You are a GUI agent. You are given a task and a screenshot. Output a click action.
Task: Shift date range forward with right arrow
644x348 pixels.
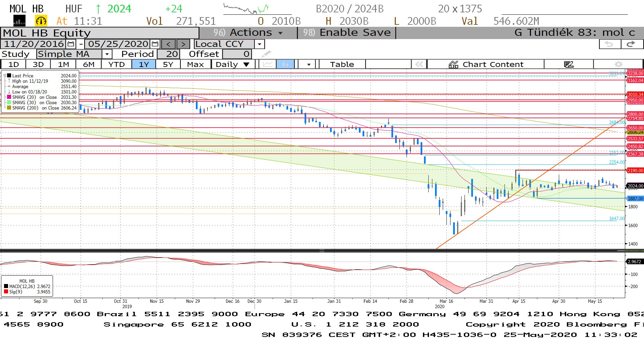183,44
